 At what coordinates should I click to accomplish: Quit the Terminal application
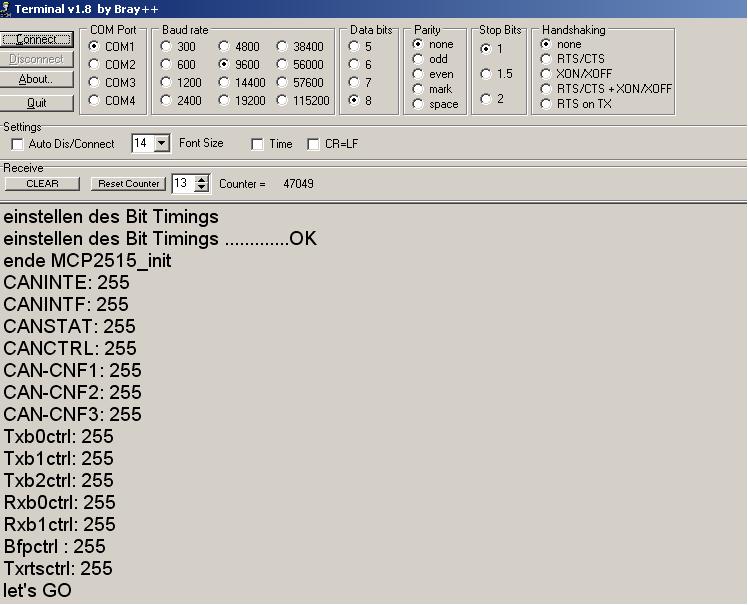click(37, 103)
